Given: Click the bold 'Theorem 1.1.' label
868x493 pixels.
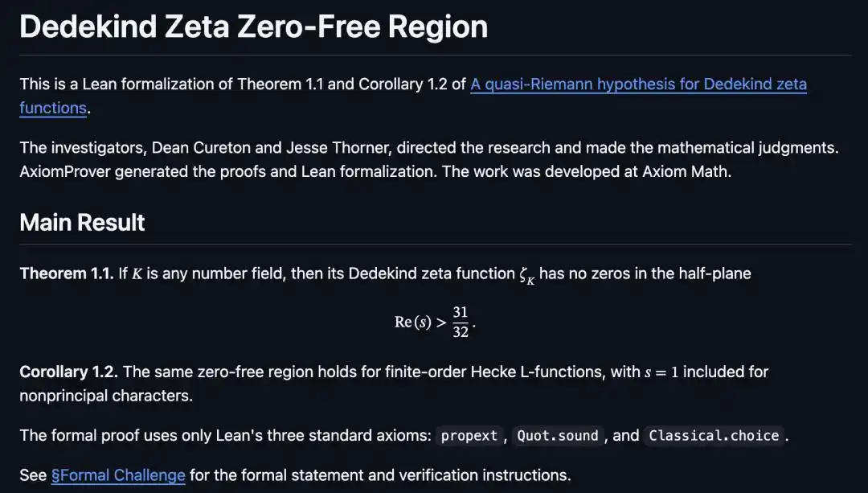Looking at the screenshot, I should coord(67,273).
